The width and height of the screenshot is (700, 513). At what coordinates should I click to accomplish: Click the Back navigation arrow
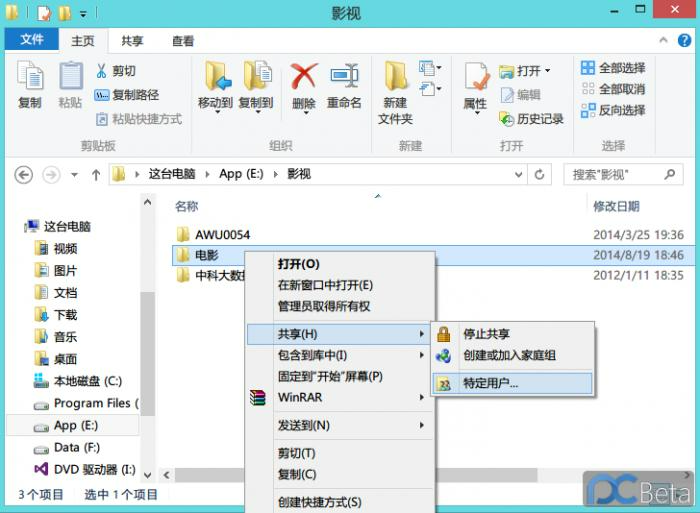point(24,175)
